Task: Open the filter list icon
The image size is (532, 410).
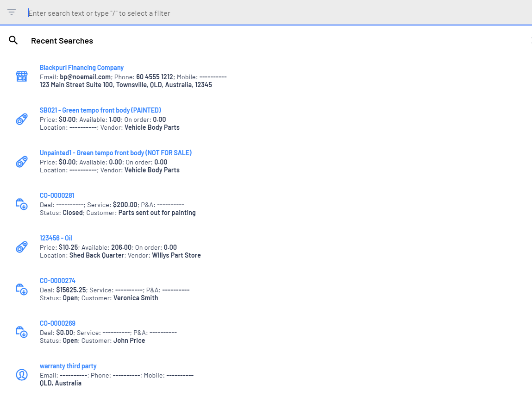Action: coord(12,12)
